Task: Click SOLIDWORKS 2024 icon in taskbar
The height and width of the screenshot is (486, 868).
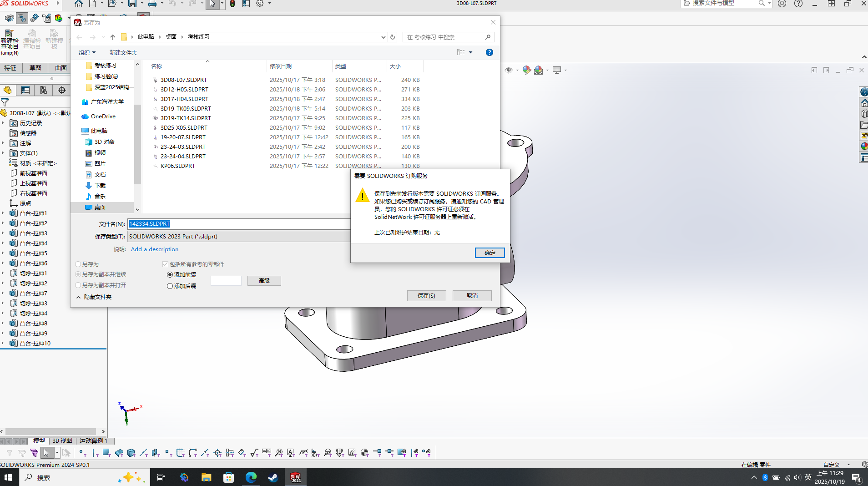Action: 296,477
